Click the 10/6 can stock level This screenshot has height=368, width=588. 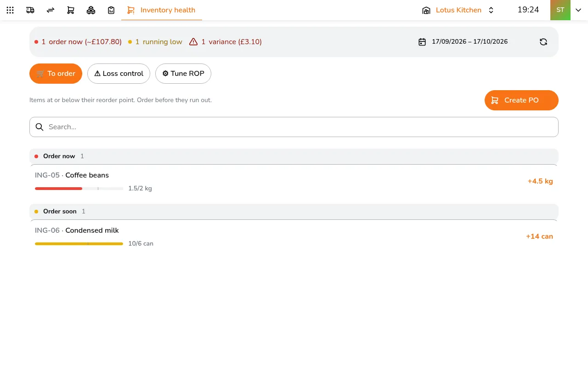[x=141, y=244]
